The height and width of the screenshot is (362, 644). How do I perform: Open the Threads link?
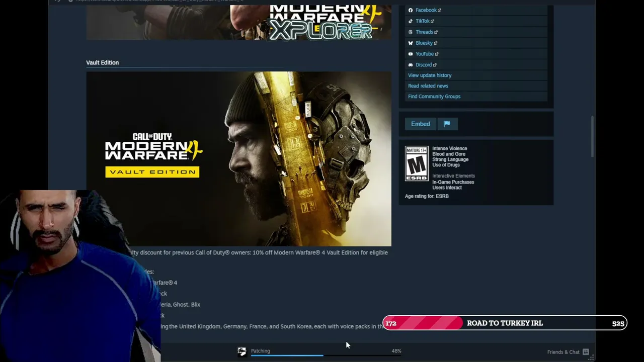coord(426,32)
